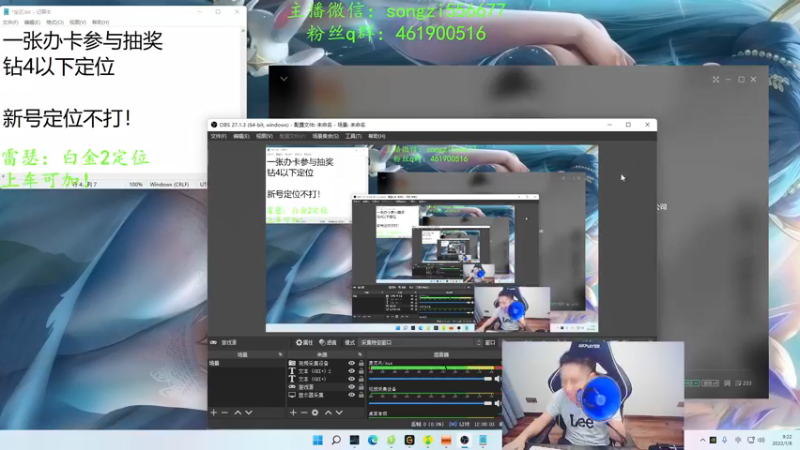Add a new source with plus icon
800x450 pixels.
293,412
